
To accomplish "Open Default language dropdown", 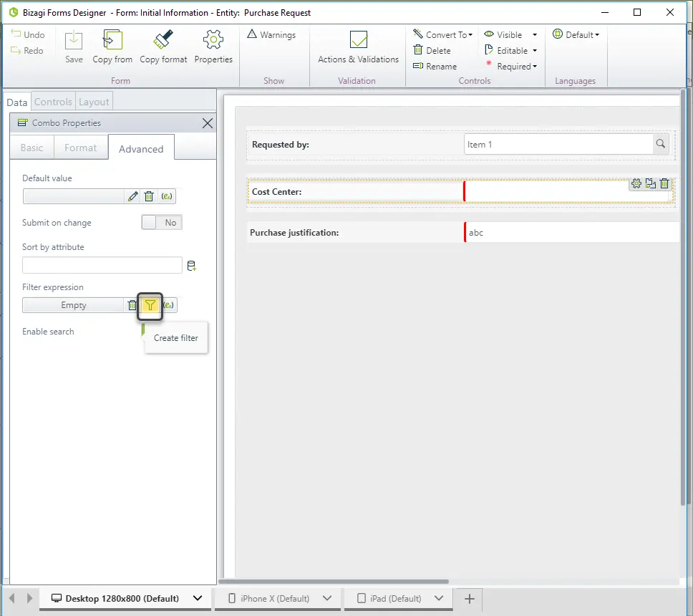I will coord(576,34).
